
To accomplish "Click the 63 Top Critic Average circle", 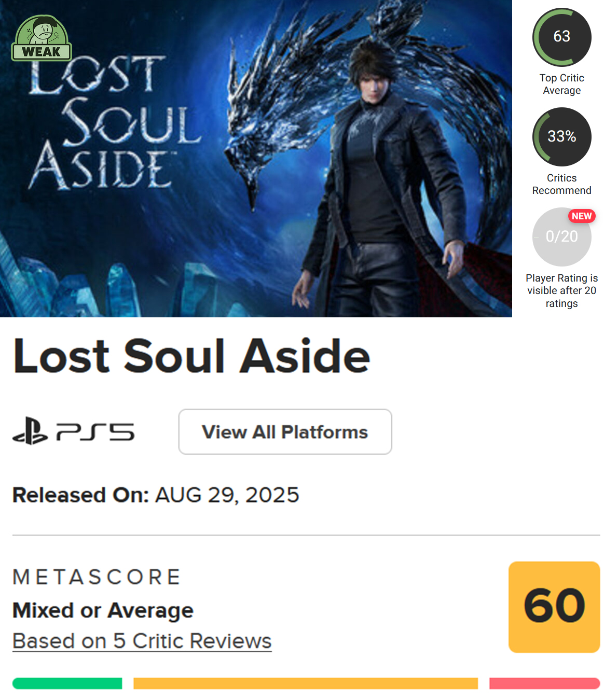I will [x=562, y=37].
